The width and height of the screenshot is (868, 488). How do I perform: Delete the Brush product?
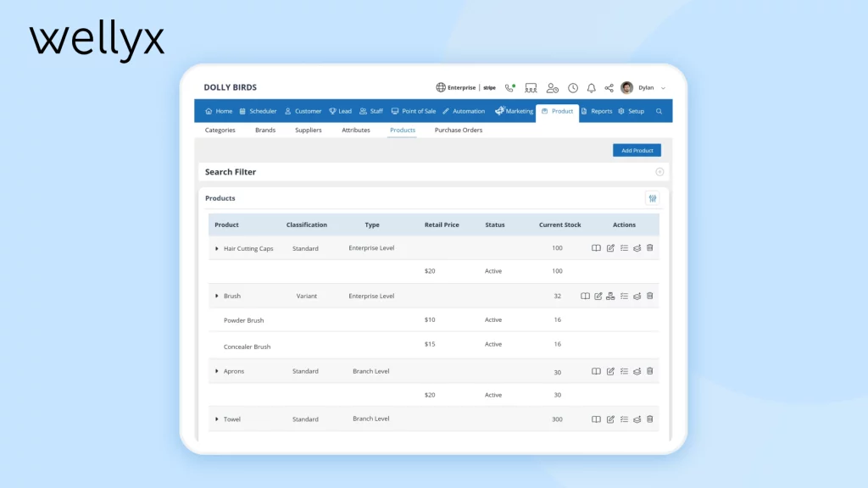pos(650,296)
